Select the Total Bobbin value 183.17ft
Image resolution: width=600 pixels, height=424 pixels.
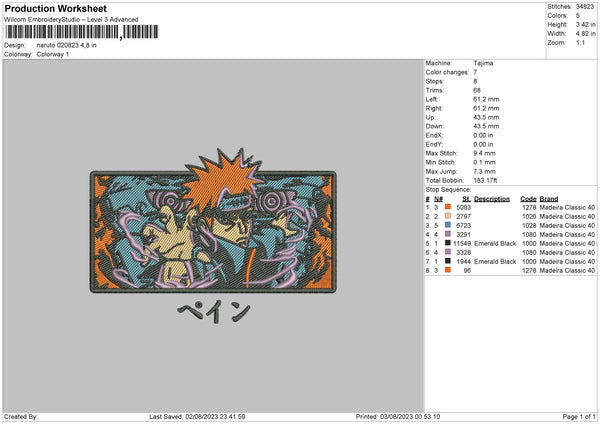click(485, 180)
